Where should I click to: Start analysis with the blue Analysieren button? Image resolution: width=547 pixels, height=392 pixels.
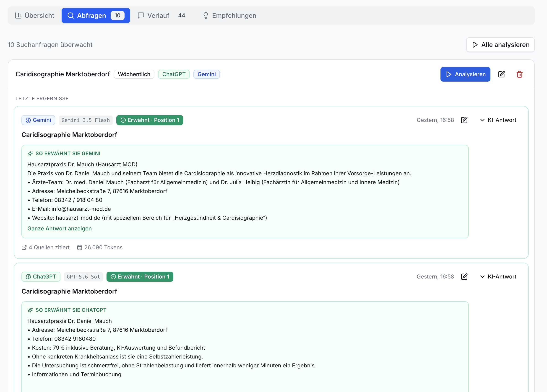tap(465, 75)
